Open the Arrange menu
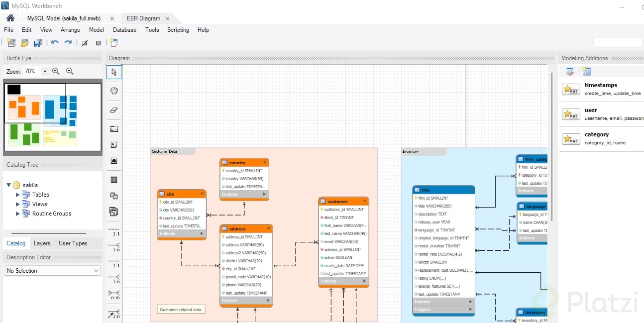The image size is (644, 323). (70, 30)
